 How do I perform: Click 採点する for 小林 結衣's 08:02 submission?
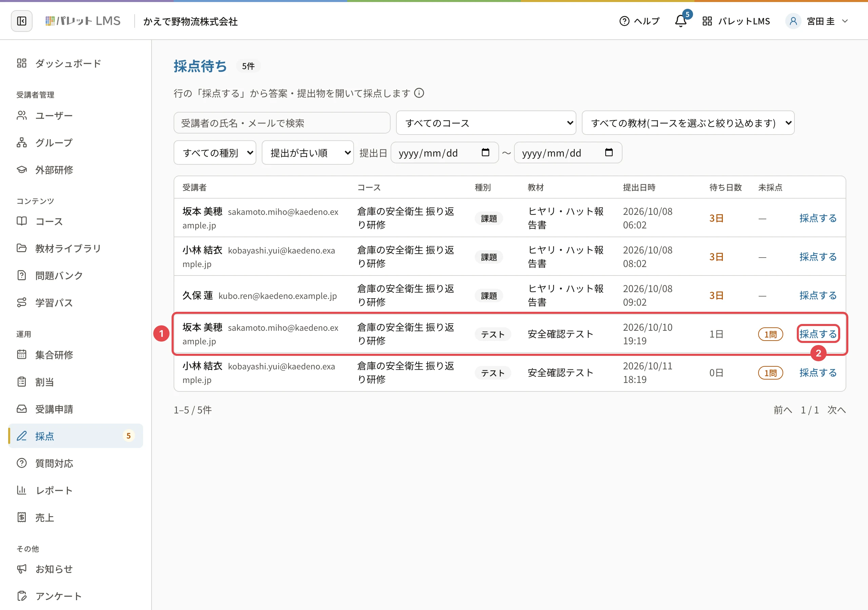pyautogui.click(x=818, y=257)
